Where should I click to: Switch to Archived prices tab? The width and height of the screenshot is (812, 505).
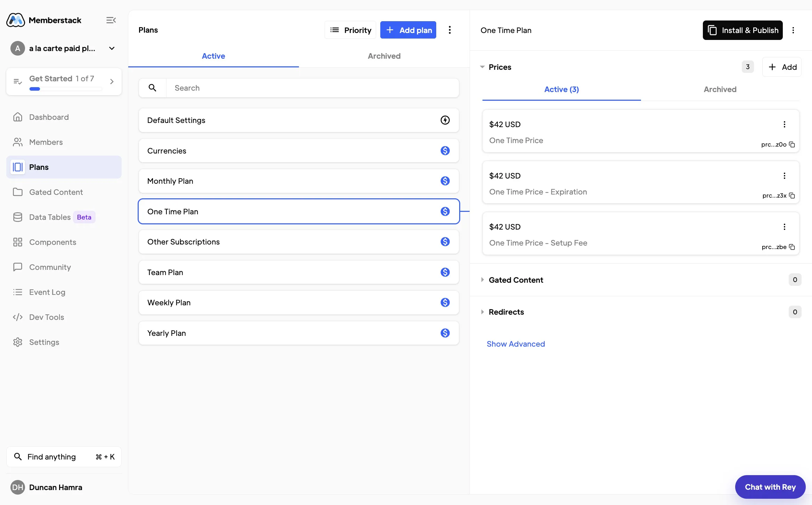[x=720, y=90]
